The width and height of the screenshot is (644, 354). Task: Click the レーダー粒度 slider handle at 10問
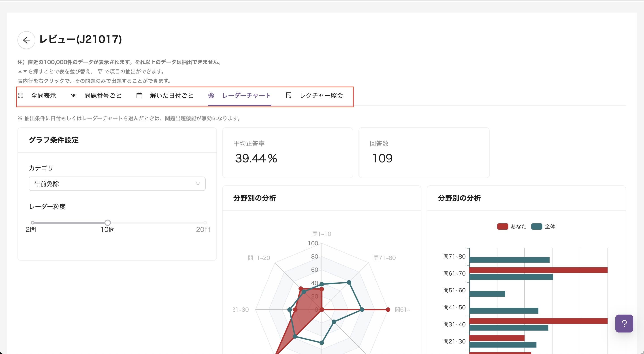point(108,223)
